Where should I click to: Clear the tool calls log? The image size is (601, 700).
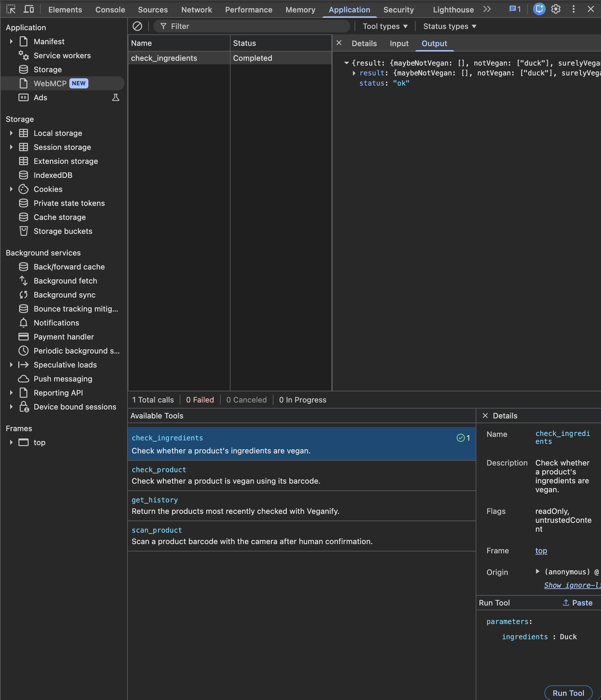[x=137, y=26]
